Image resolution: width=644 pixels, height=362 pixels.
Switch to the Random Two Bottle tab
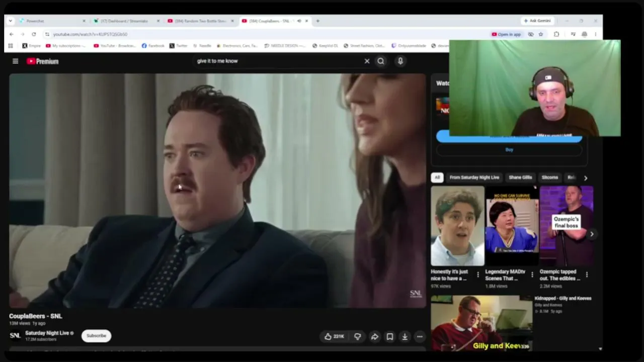[x=200, y=21]
